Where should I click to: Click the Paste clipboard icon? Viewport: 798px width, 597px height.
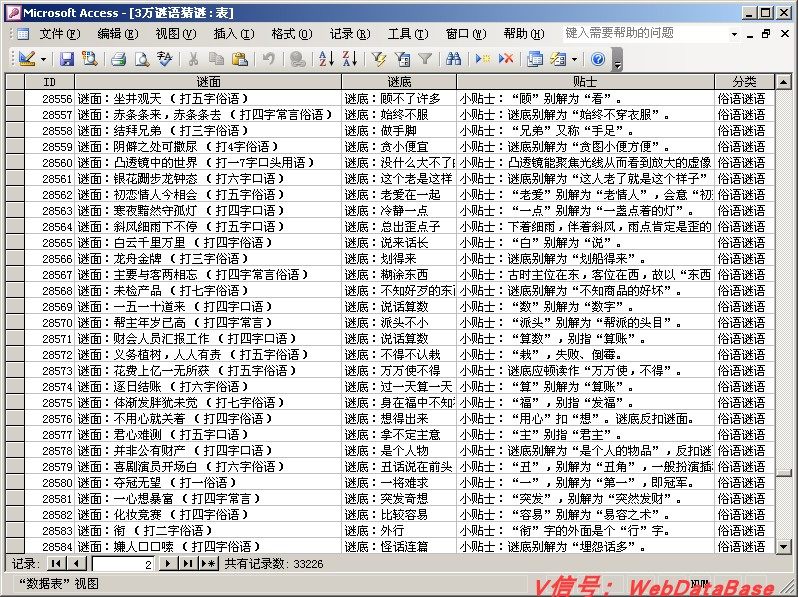click(239, 59)
